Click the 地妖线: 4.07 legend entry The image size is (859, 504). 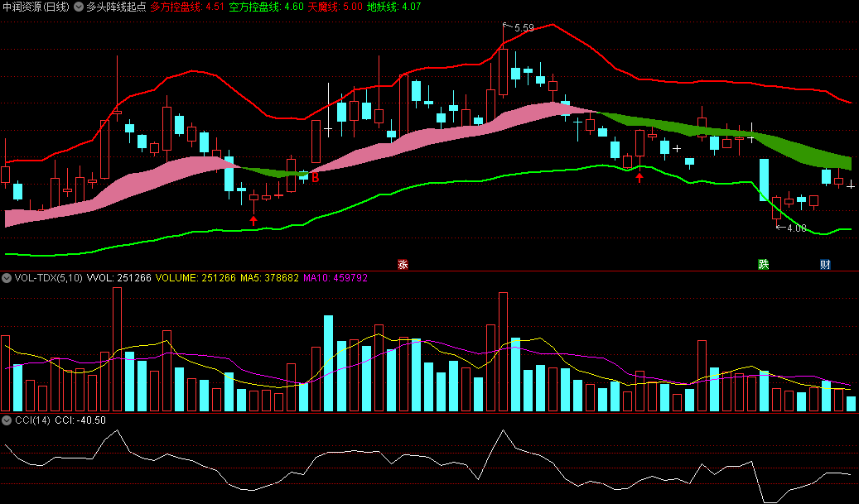tap(394, 7)
